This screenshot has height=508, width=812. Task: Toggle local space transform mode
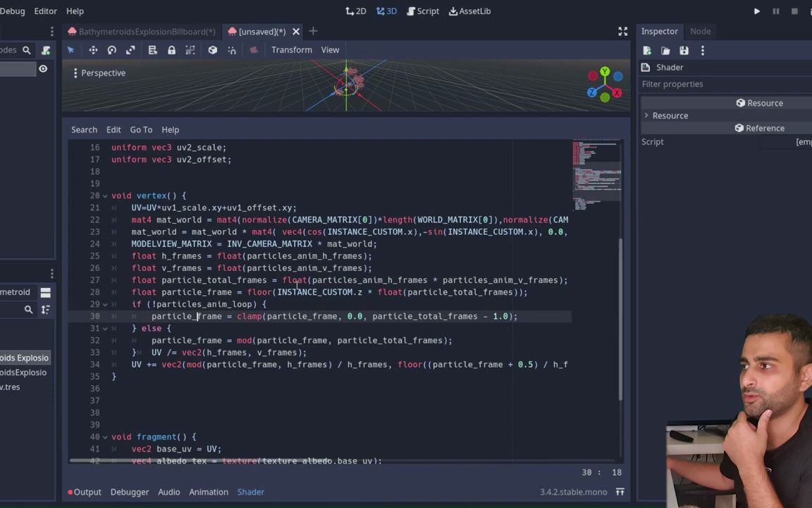213,49
